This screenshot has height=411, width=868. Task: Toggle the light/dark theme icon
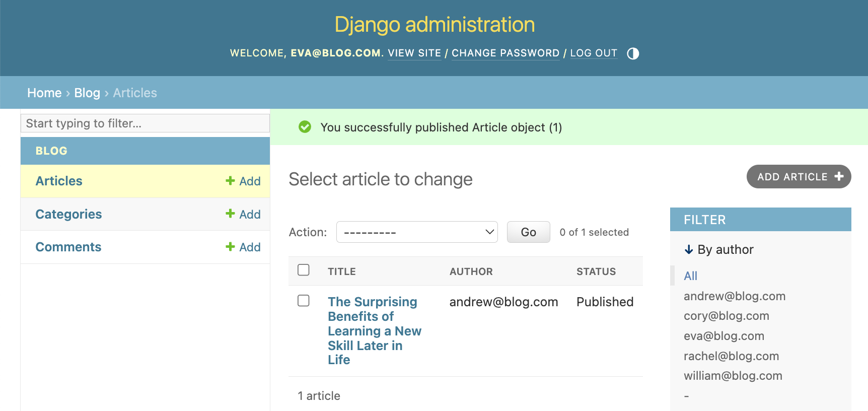pyautogui.click(x=633, y=53)
